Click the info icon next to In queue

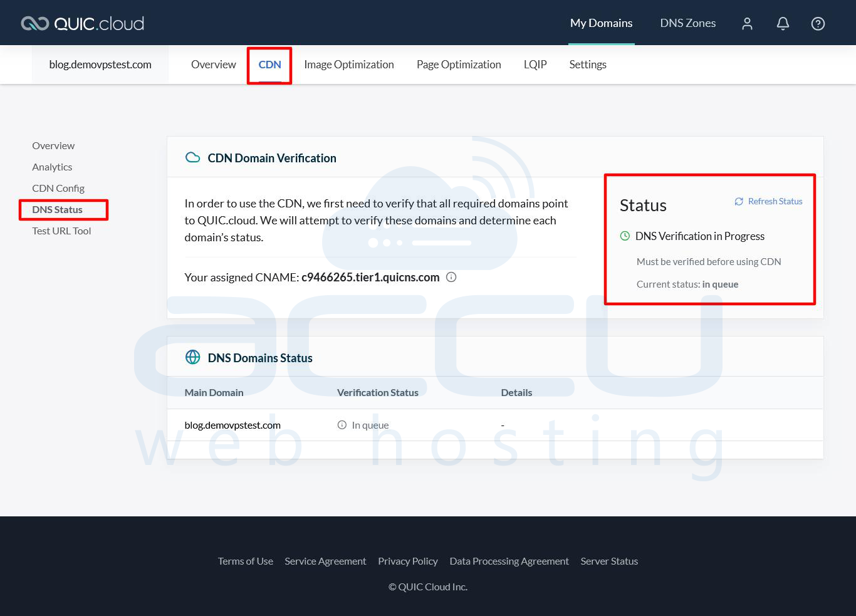(342, 425)
